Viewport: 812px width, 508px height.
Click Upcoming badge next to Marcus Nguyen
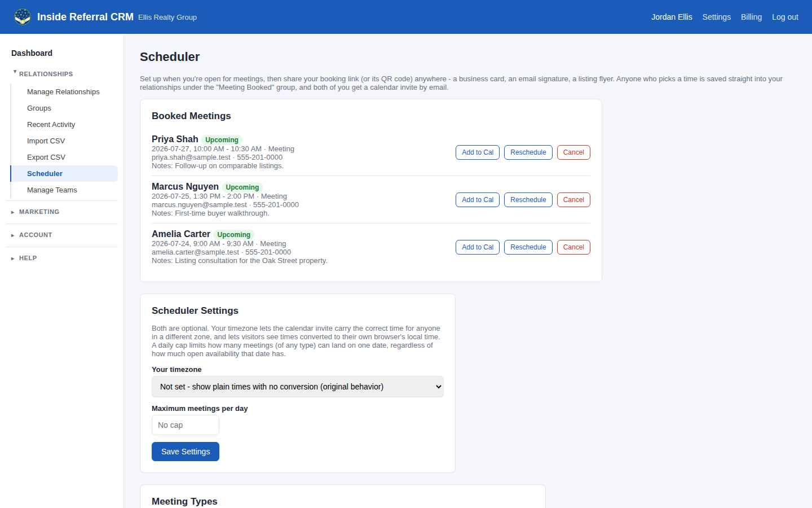[242, 187]
